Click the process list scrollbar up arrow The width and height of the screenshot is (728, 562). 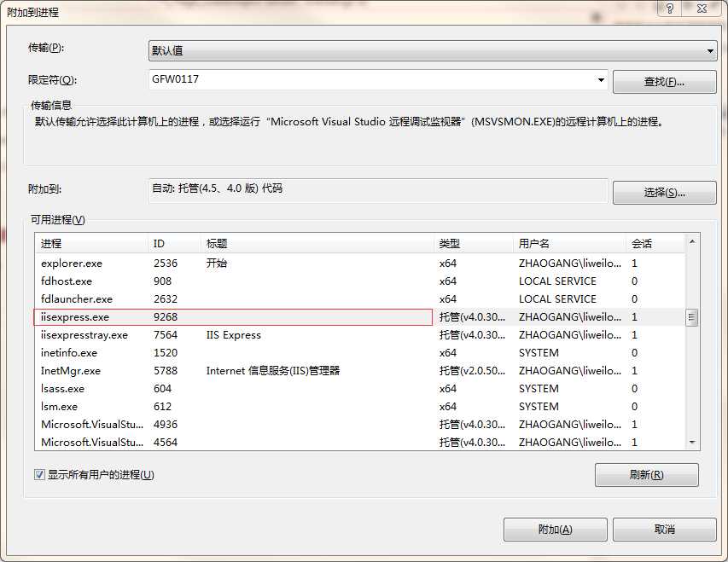tap(692, 242)
